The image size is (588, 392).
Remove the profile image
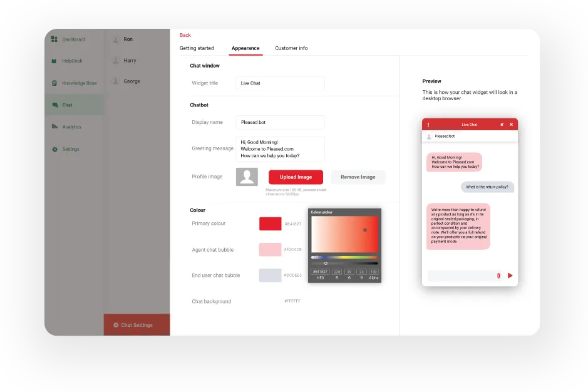(x=358, y=177)
